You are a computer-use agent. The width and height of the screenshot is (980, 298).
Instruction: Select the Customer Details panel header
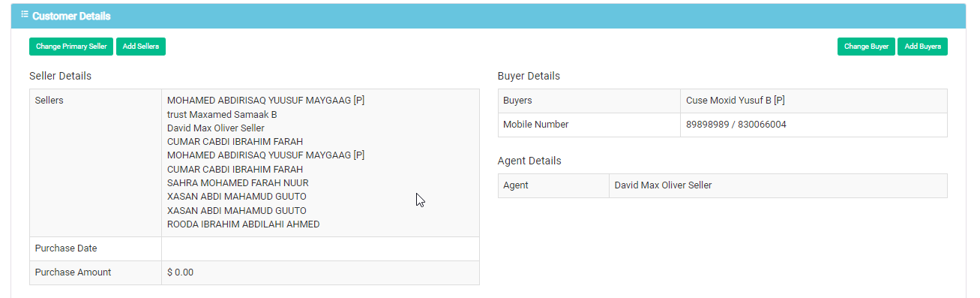pyautogui.click(x=488, y=16)
